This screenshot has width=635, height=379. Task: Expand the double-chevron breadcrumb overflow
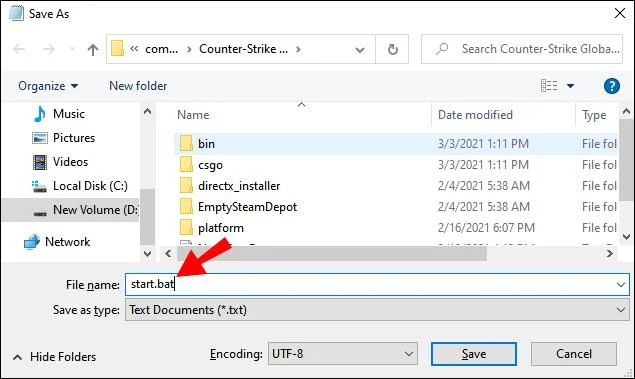pyautogui.click(x=134, y=49)
